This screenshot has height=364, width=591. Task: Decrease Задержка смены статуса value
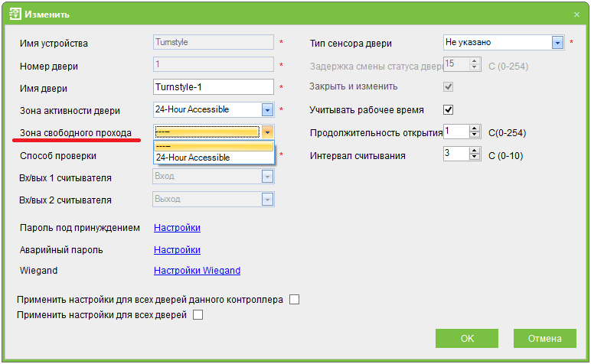tap(475, 67)
